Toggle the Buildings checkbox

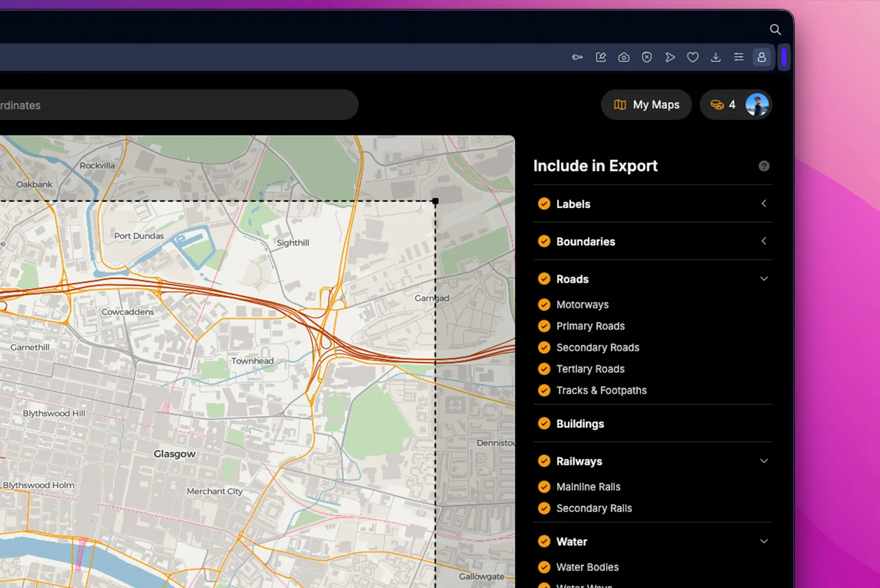click(x=544, y=423)
